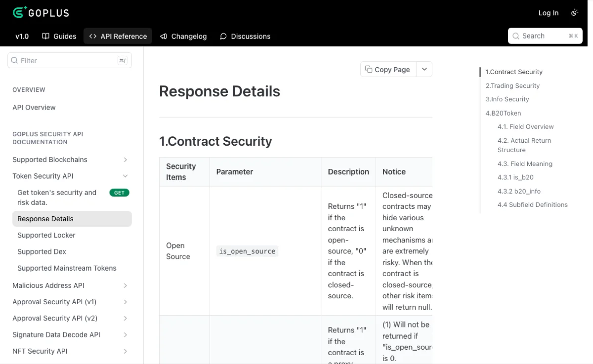Viewport: 593px width, 364px height.
Task: Jump to 2.Trading Security section
Action: [512, 85]
